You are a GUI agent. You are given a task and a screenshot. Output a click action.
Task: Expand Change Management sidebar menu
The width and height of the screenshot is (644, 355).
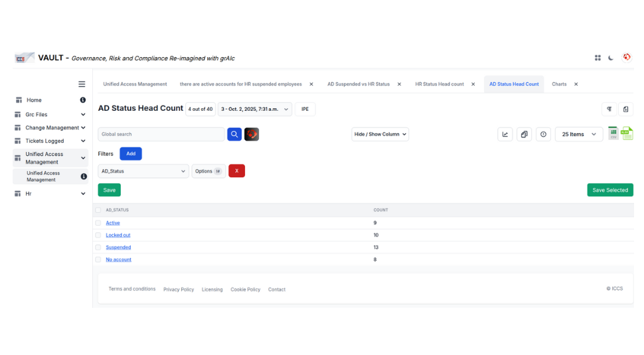click(x=83, y=127)
